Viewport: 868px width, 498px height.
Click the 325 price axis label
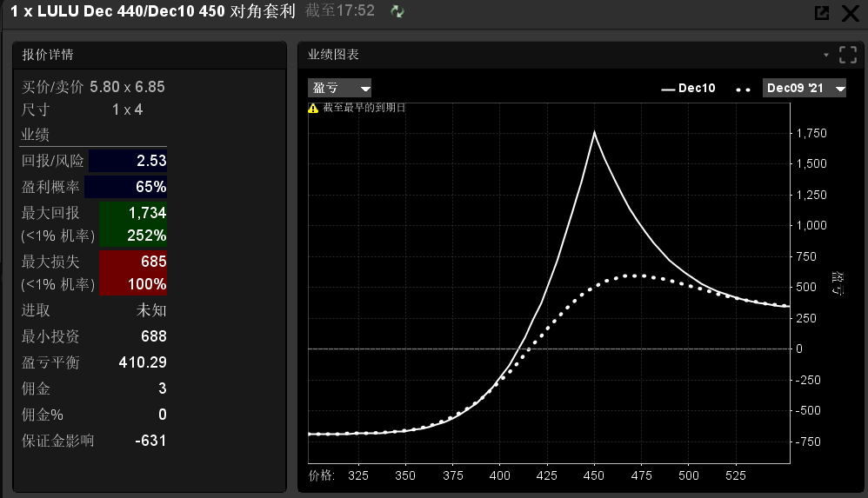click(x=358, y=475)
